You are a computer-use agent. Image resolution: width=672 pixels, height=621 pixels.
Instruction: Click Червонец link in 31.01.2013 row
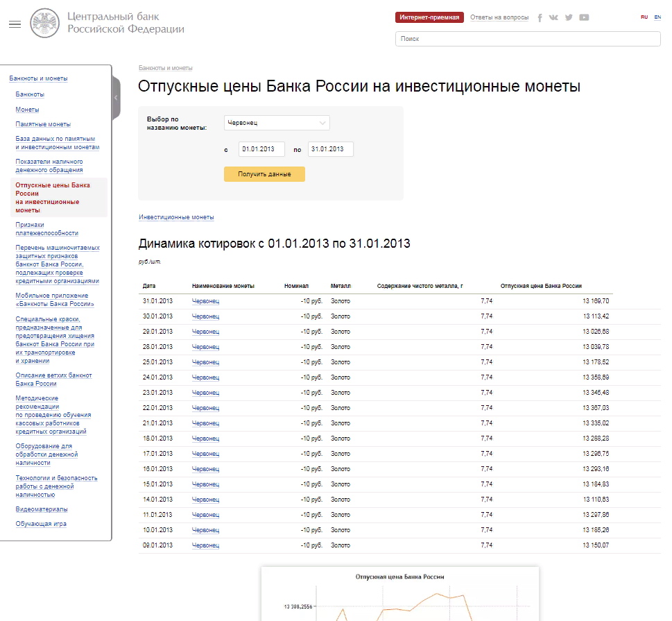205,301
